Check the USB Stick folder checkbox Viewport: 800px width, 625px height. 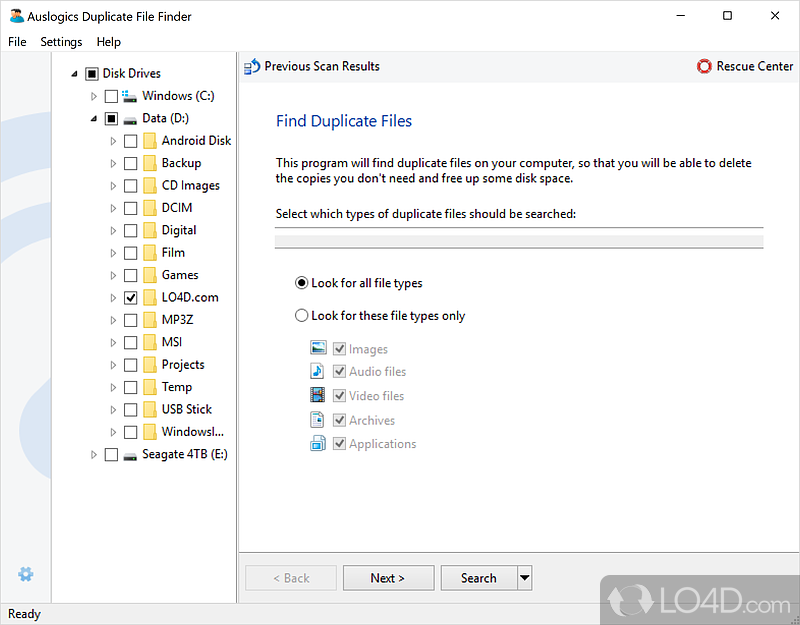pos(131,409)
